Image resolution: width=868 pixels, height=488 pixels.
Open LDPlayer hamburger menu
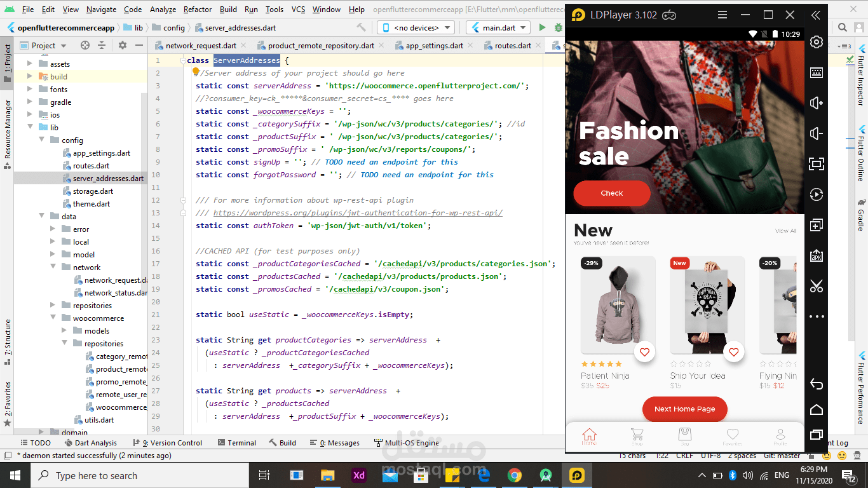click(x=722, y=15)
